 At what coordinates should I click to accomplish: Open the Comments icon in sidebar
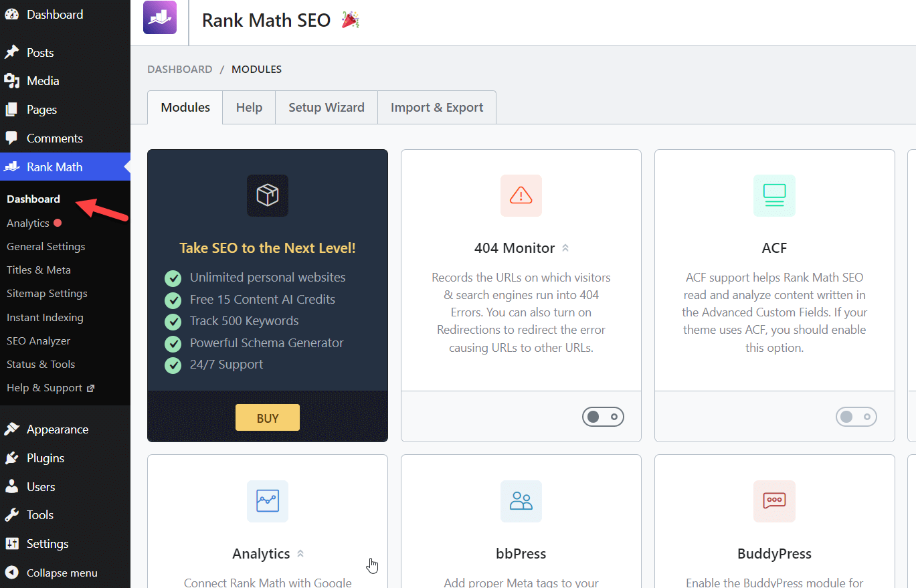(x=15, y=138)
